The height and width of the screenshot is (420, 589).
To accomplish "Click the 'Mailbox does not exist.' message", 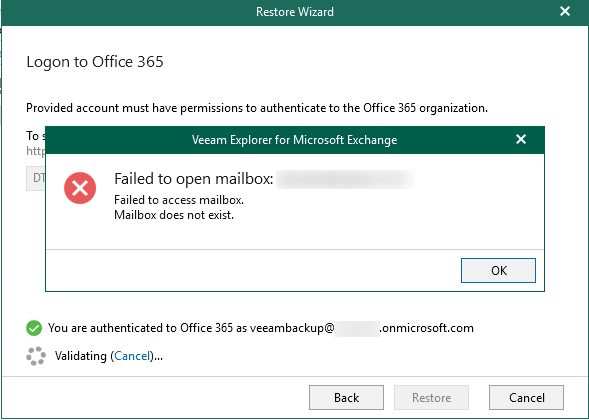I will coord(174,215).
